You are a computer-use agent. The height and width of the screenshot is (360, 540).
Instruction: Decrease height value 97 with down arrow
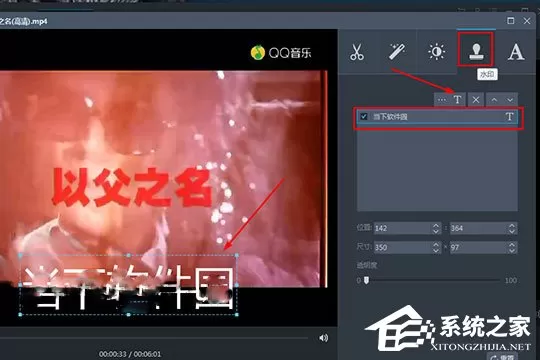pos(512,250)
